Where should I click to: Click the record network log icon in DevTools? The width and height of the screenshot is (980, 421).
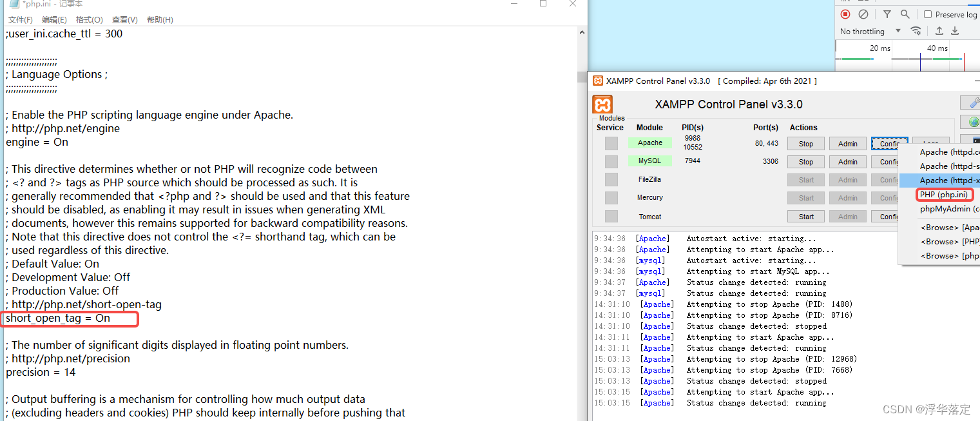point(845,14)
